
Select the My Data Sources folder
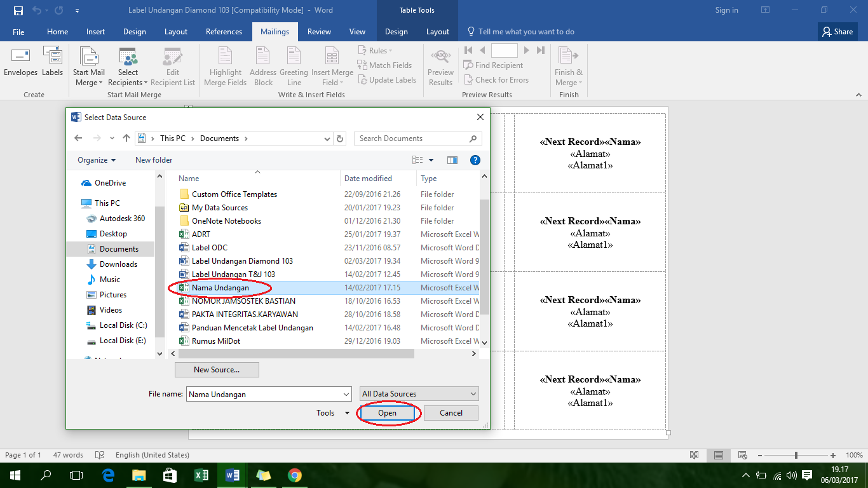(220, 208)
